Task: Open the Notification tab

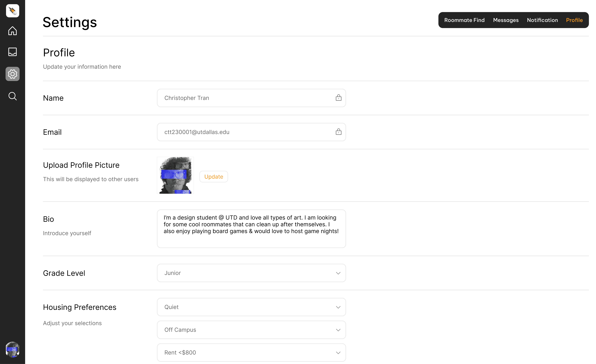Action: (542, 20)
